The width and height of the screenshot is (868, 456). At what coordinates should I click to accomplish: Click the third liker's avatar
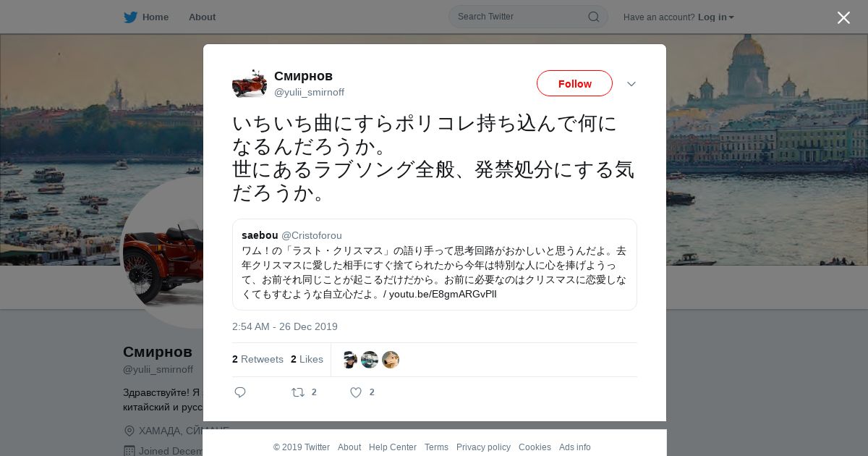(x=391, y=360)
